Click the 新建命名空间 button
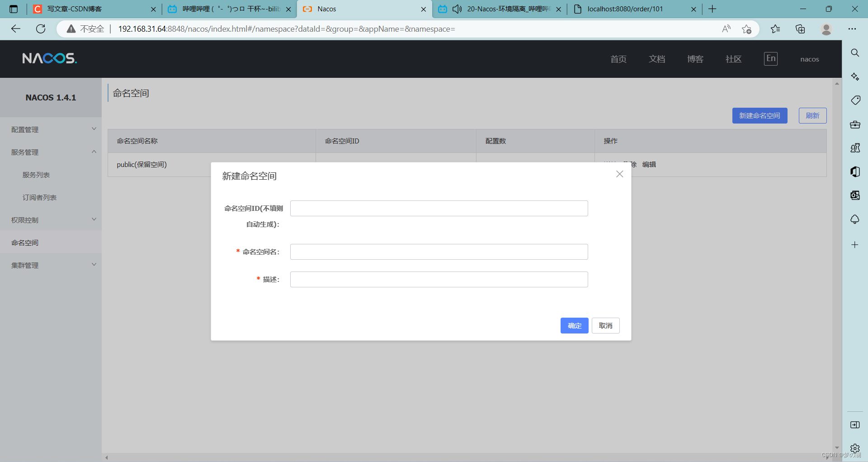 759,115
